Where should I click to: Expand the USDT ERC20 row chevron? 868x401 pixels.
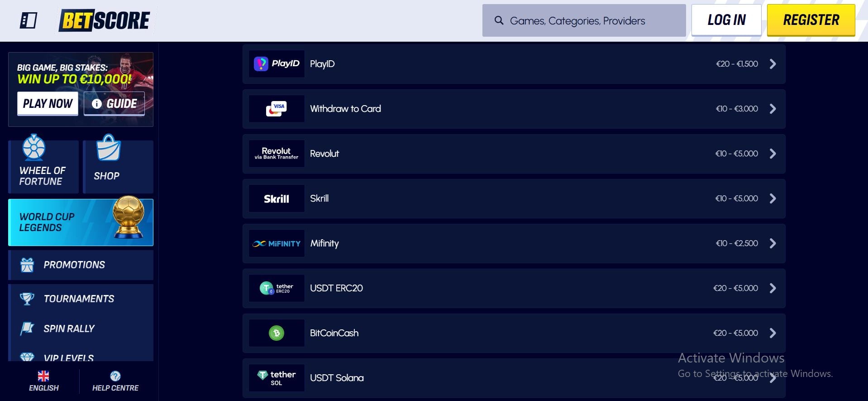pyautogui.click(x=773, y=288)
